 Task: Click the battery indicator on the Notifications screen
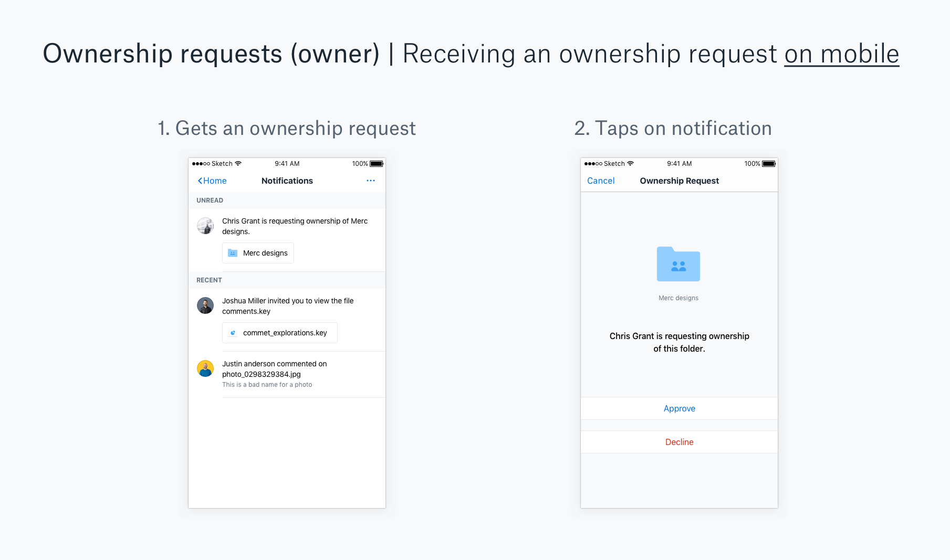[377, 163]
